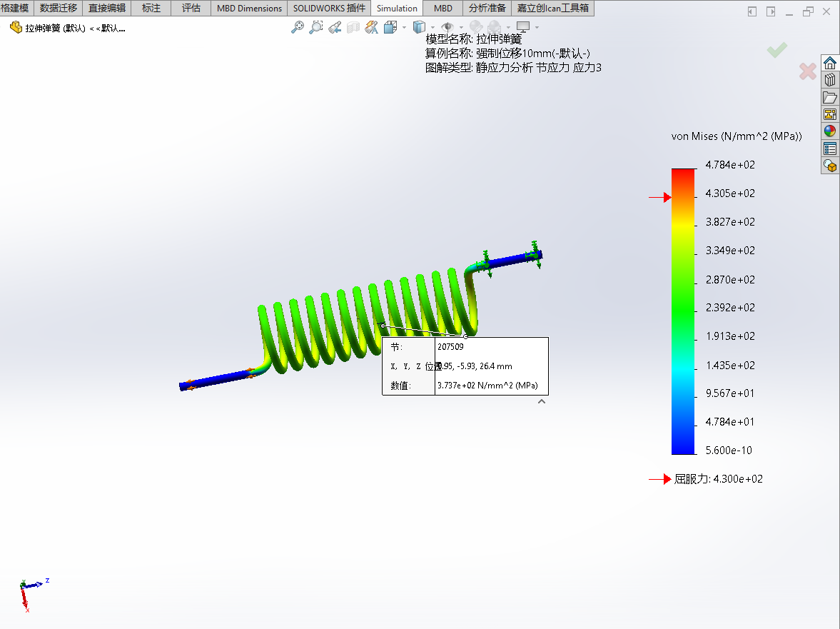Open the MBD Dimensions tab
The height and width of the screenshot is (629, 840).
click(x=249, y=9)
